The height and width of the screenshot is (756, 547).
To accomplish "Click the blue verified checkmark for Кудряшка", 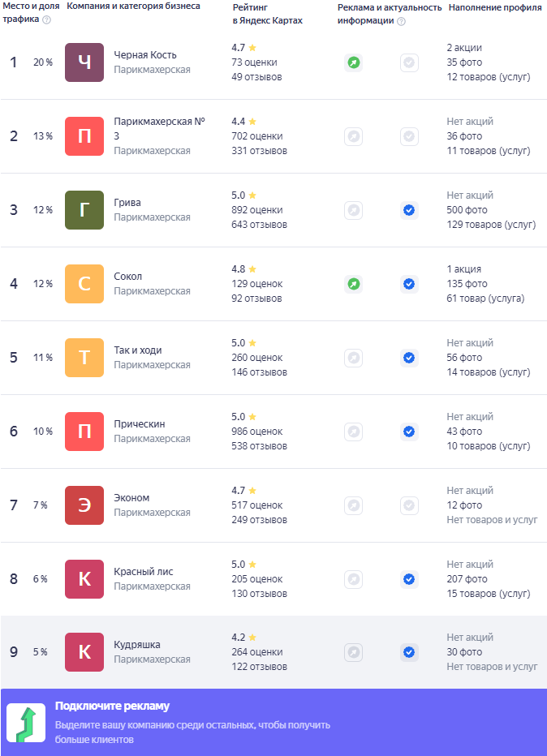I will pyautogui.click(x=409, y=652).
